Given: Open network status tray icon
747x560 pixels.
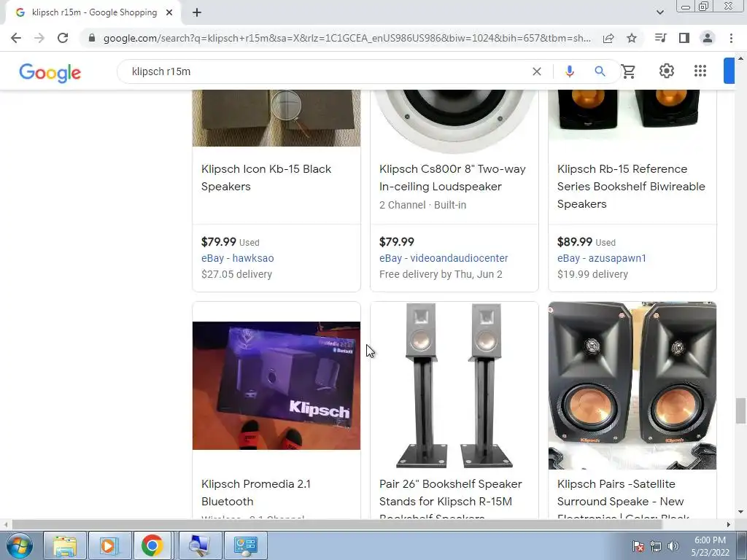Looking at the screenshot, I should coord(656,546).
